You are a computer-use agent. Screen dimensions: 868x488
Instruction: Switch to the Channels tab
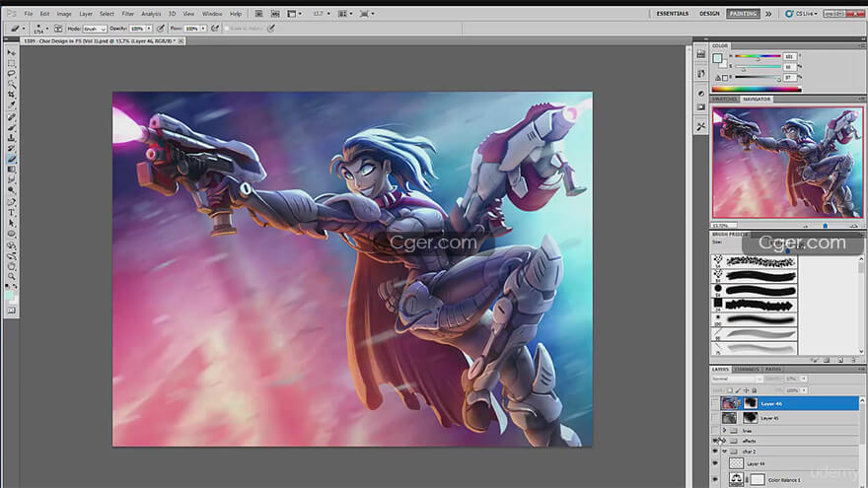tap(747, 369)
